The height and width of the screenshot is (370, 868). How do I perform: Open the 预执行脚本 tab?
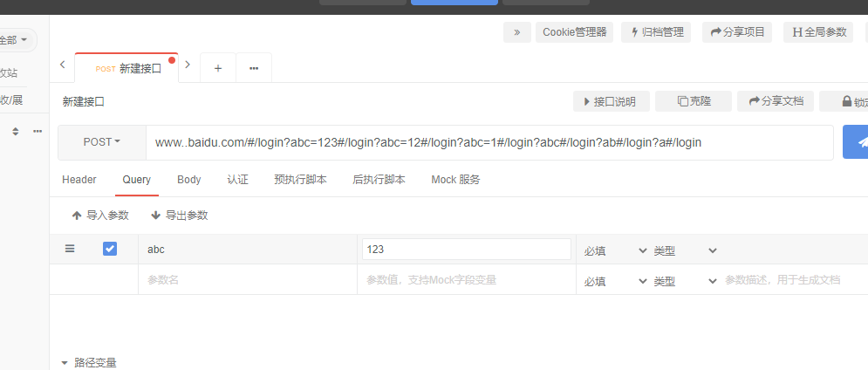tap(300, 180)
